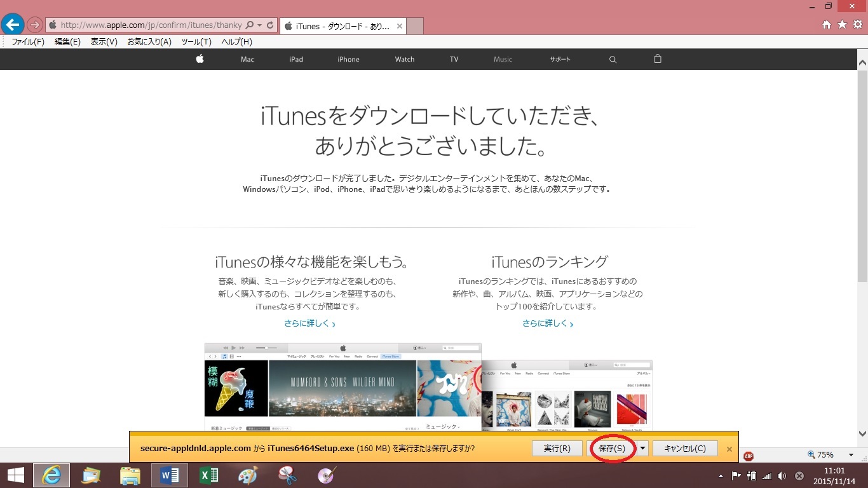This screenshot has width=868, height=488.
Task: Click the speaker volume tray icon
Action: click(x=782, y=475)
